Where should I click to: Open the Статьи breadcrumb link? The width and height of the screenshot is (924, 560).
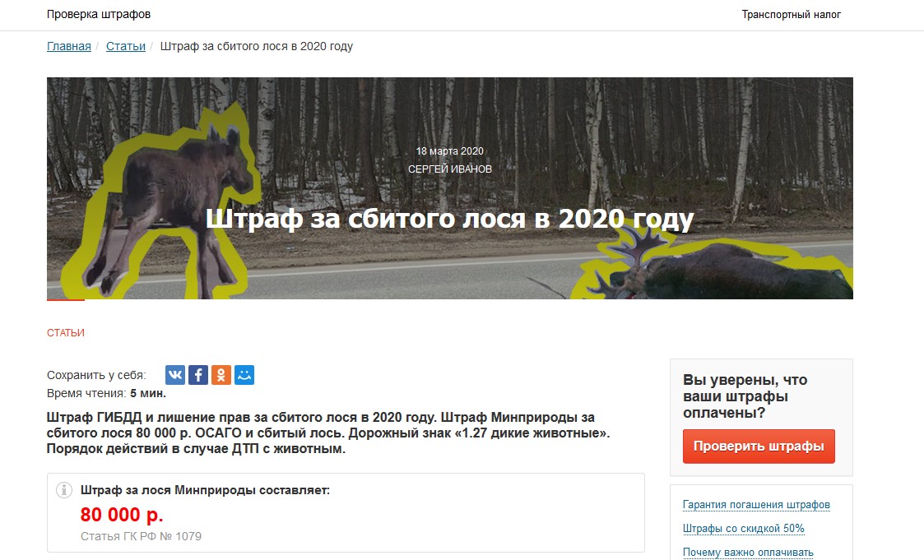point(126,47)
